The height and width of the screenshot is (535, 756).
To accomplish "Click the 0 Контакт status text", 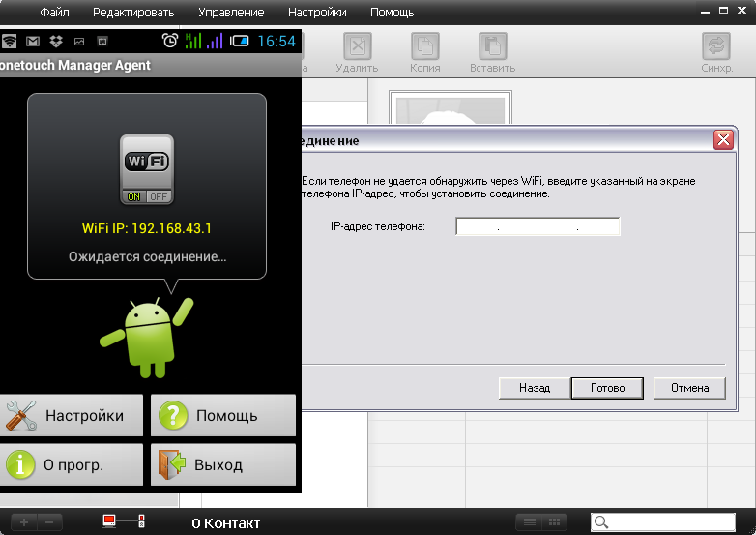I will (225, 523).
